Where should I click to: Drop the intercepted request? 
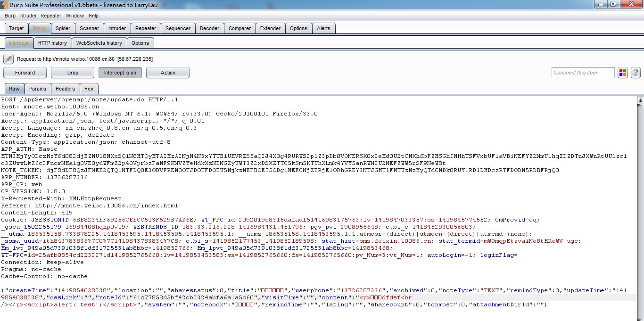[x=73, y=73]
